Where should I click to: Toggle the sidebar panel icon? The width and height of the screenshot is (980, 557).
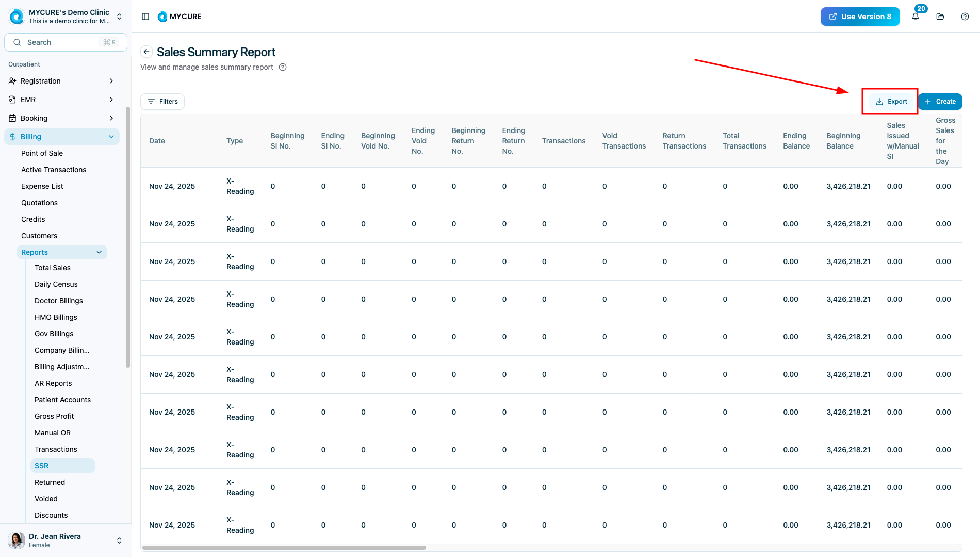145,17
